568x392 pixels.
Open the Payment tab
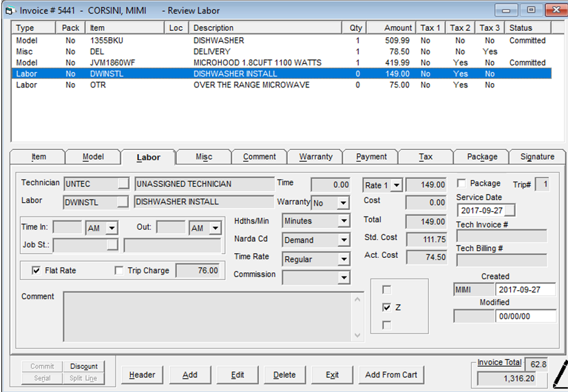point(371,157)
